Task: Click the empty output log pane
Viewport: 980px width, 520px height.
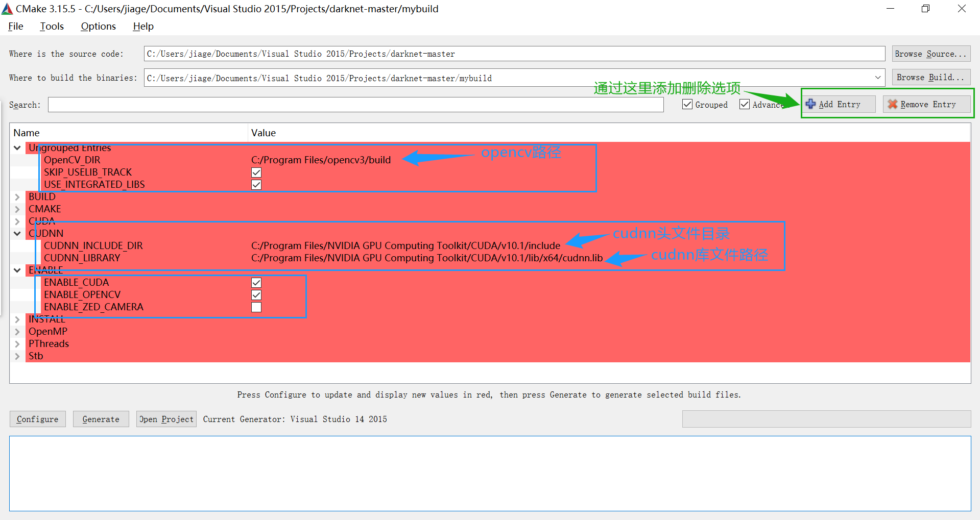Action: tap(490, 474)
